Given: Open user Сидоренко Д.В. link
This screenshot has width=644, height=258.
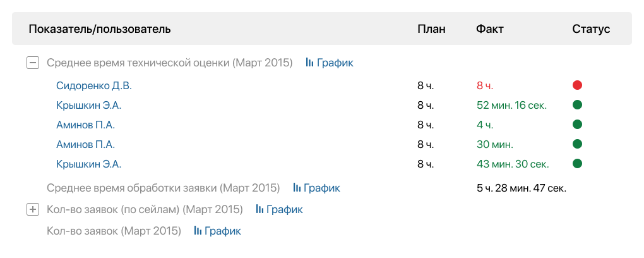Looking at the screenshot, I should click(93, 85).
